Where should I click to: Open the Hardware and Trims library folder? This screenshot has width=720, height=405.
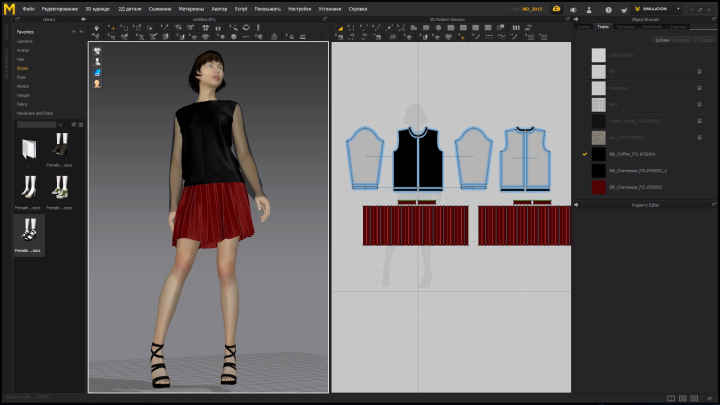(35, 113)
